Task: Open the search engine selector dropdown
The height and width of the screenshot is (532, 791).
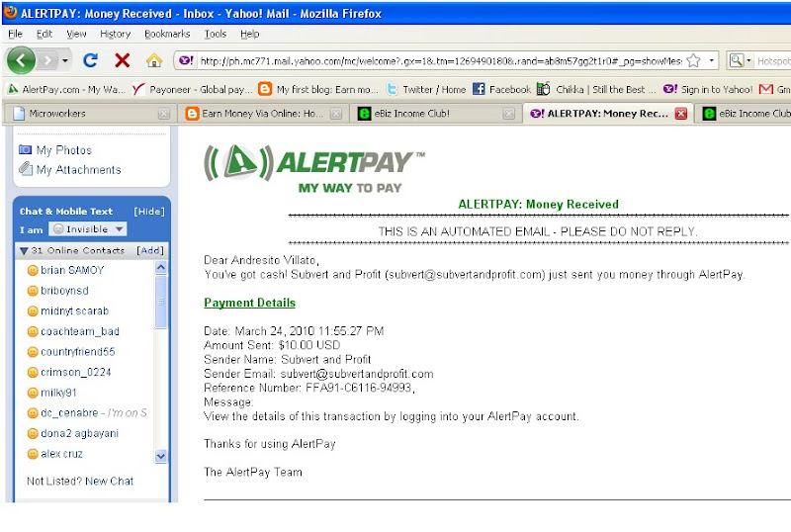Action: 740,60
